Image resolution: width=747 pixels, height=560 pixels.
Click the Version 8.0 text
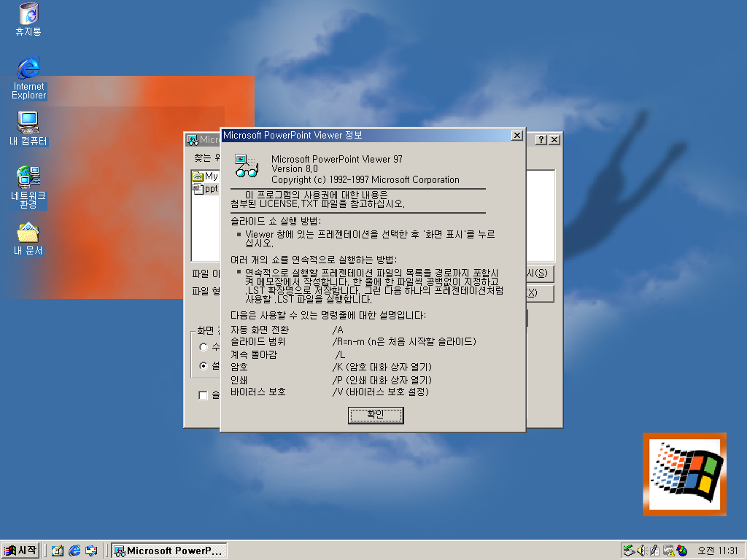pyautogui.click(x=295, y=169)
